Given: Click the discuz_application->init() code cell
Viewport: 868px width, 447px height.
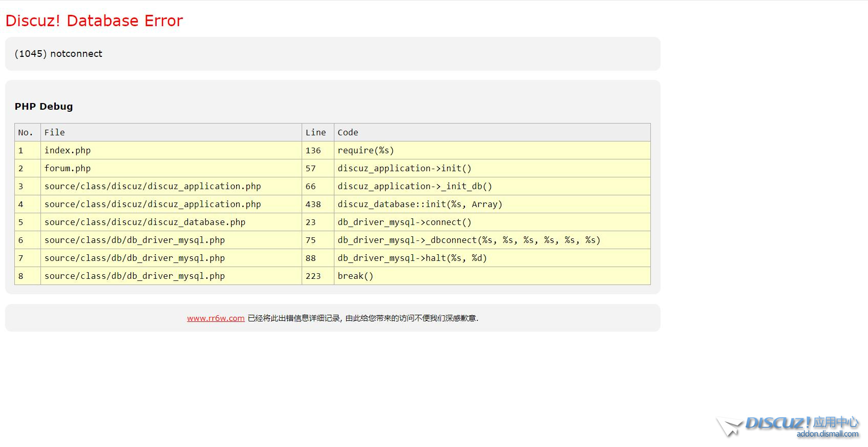Looking at the screenshot, I should coord(492,168).
